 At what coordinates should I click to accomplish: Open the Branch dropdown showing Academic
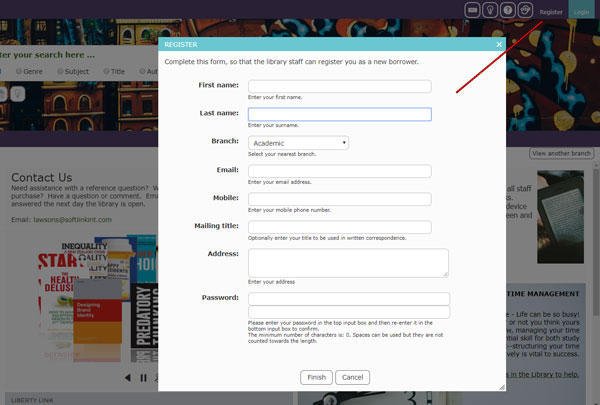click(298, 143)
